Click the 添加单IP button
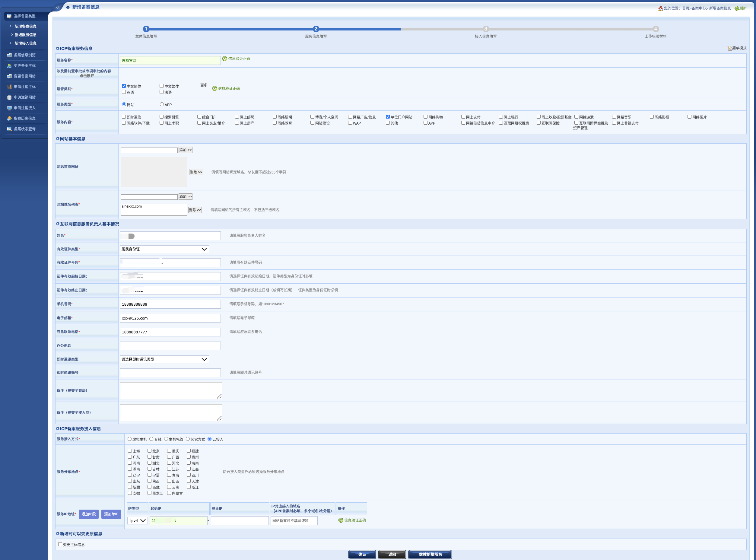756x560 pixels. (x=112, y=514)
